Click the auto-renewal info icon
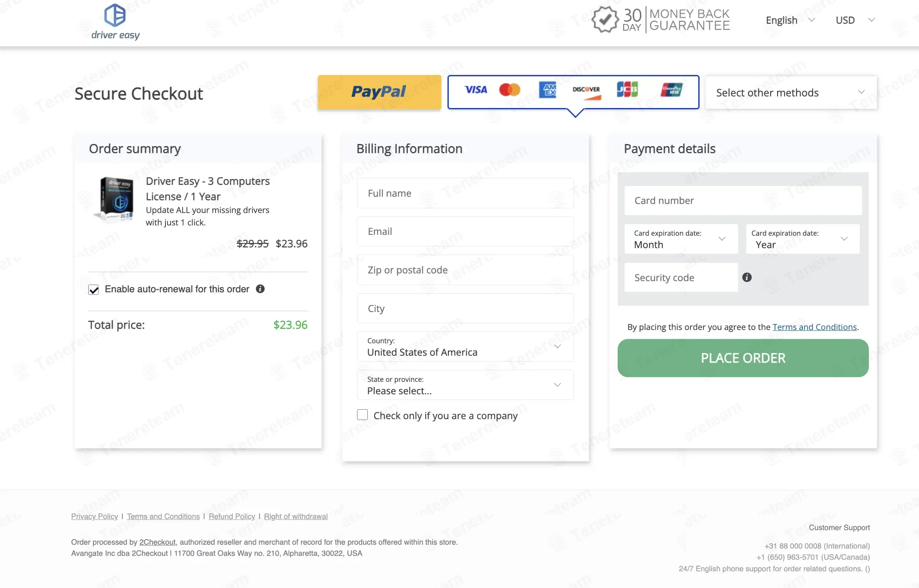 tap(260, 289)
